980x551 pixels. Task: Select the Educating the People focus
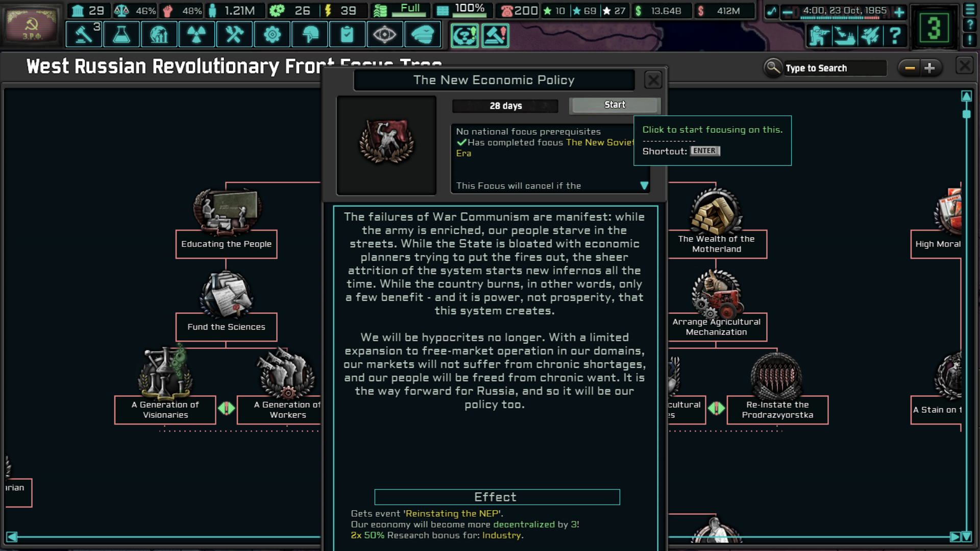[x=226, y=244]
